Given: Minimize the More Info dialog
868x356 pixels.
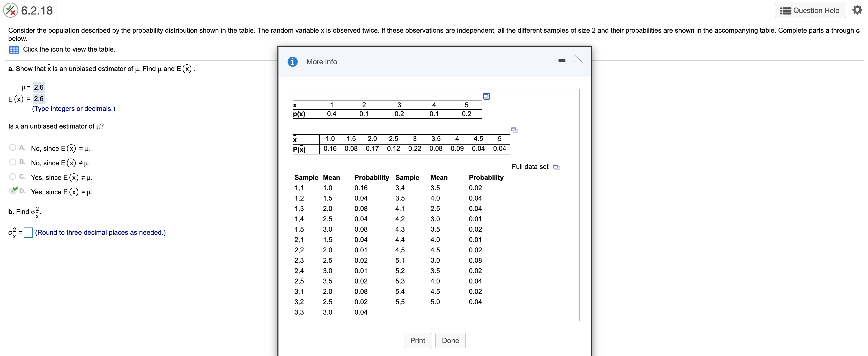Looking at the screenshot, I should [x=562, y=60].
